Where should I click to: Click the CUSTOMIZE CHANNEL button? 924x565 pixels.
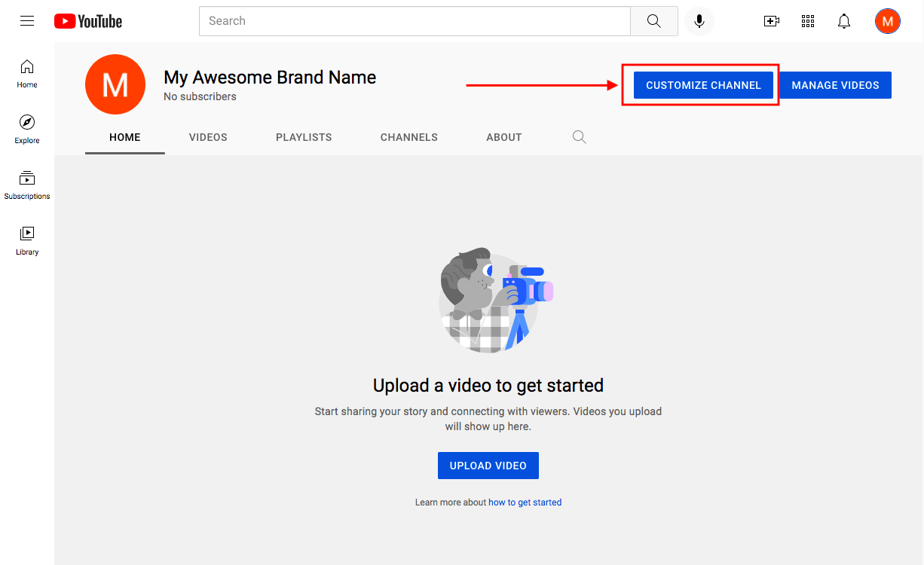pyautogui.click(x=704, y=85)
